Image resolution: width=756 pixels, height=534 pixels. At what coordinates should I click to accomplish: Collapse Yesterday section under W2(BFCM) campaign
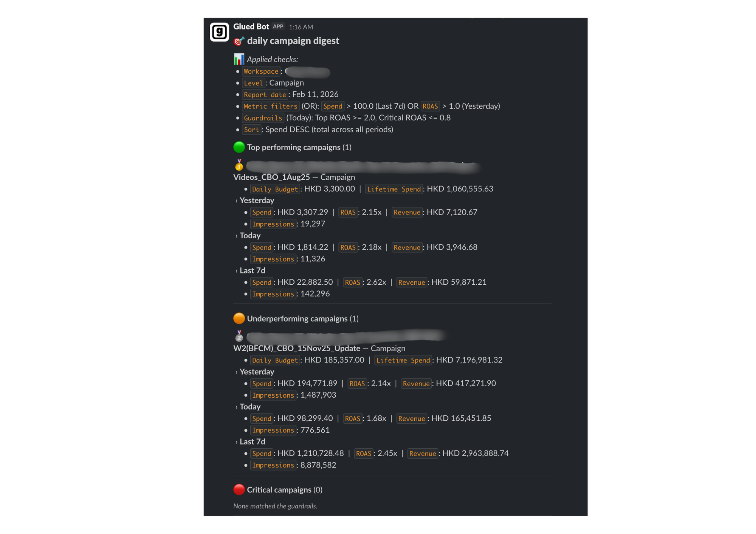[x=237, y=372]
